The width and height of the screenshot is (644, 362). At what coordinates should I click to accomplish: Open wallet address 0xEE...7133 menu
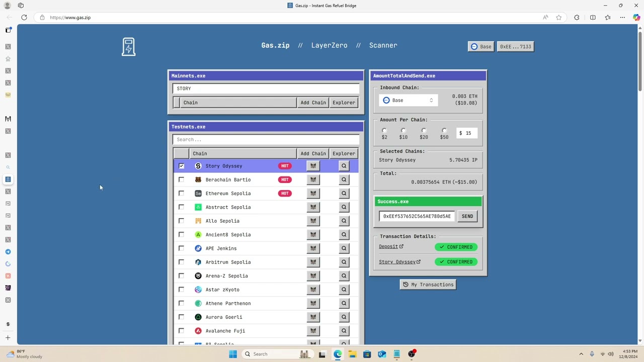coord(515,47)
